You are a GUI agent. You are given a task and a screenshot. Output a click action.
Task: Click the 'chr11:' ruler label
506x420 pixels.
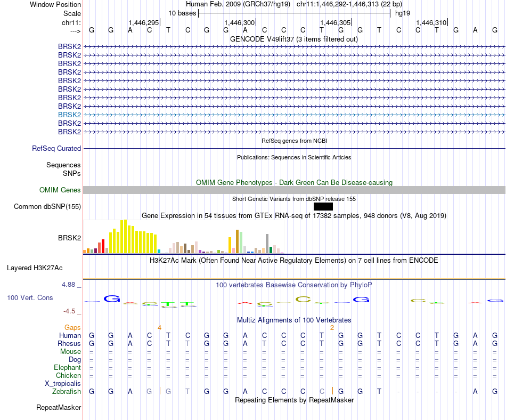(71, 22)
